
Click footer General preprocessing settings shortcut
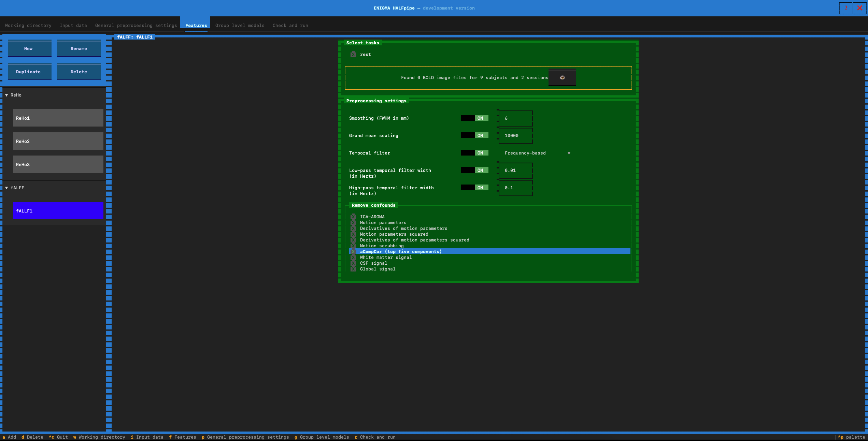coord(245,437)
